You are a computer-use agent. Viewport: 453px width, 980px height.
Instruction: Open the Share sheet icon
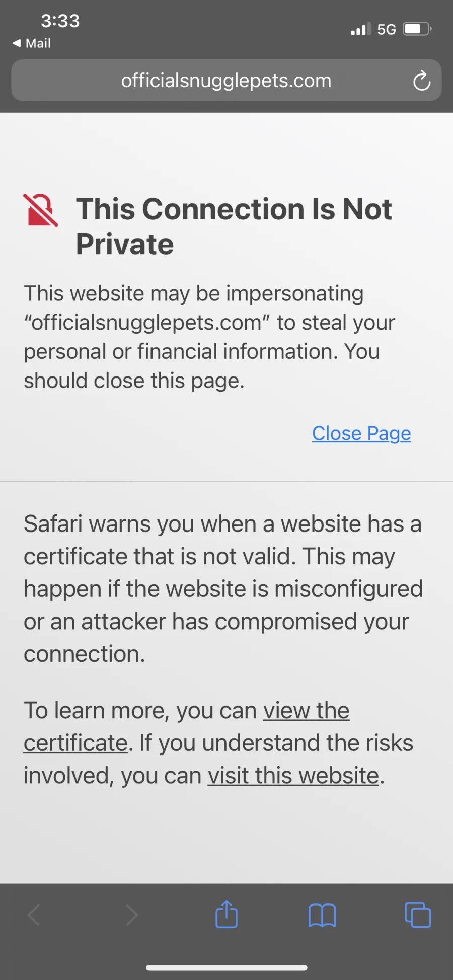(226, 914)
